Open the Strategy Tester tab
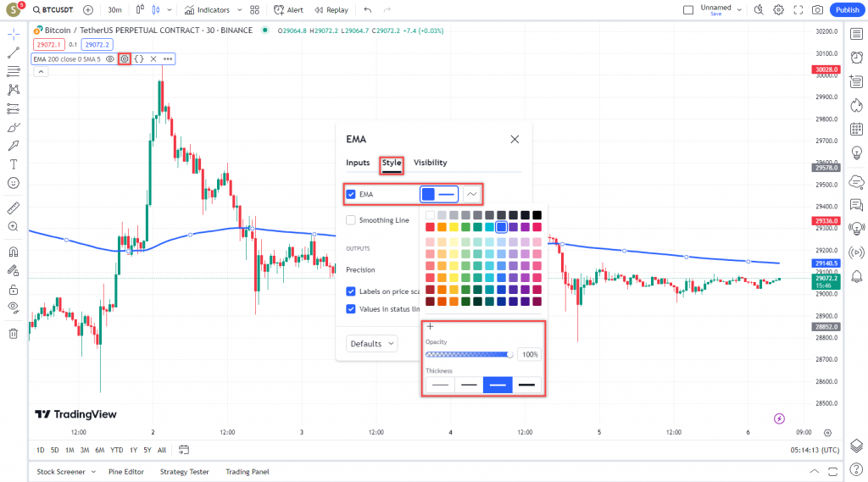 (184, 472)
